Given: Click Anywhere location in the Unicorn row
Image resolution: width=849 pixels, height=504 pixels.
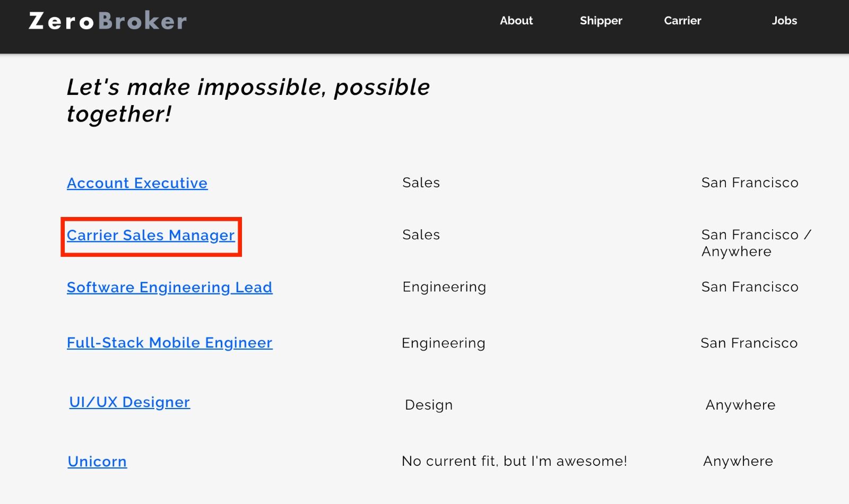Looking at the screenshot, I should pos(738,461).
